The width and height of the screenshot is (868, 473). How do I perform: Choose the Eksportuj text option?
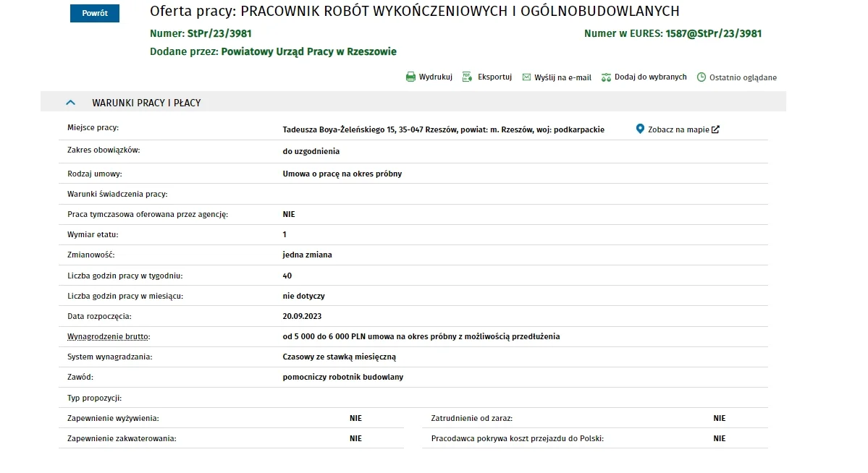click(494, 77)
